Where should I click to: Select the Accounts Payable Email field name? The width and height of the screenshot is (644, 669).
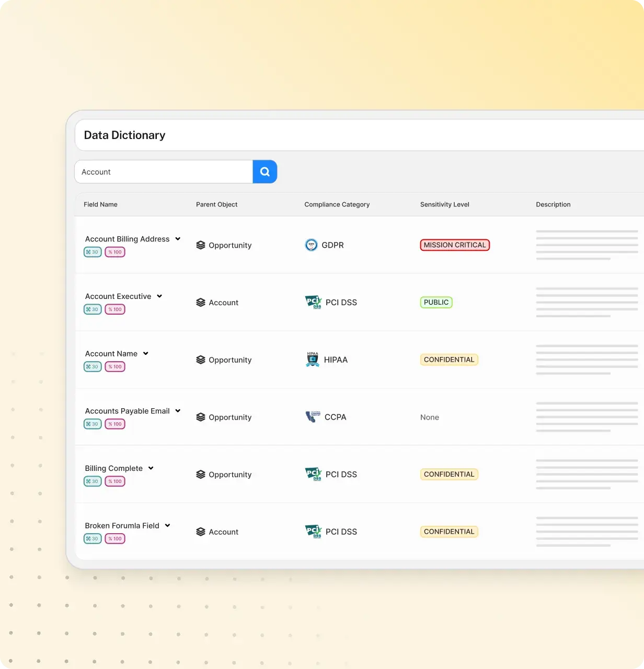pyautogui.click(x=128, y=411)
